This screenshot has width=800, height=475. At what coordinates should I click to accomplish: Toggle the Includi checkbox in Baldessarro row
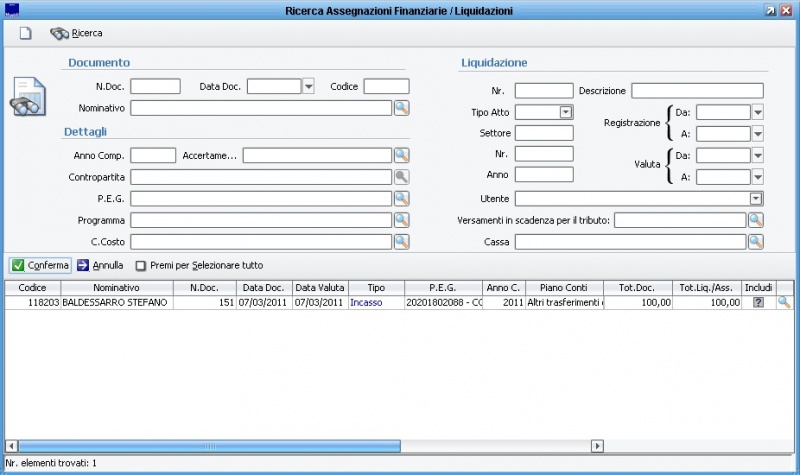point(758,302)
